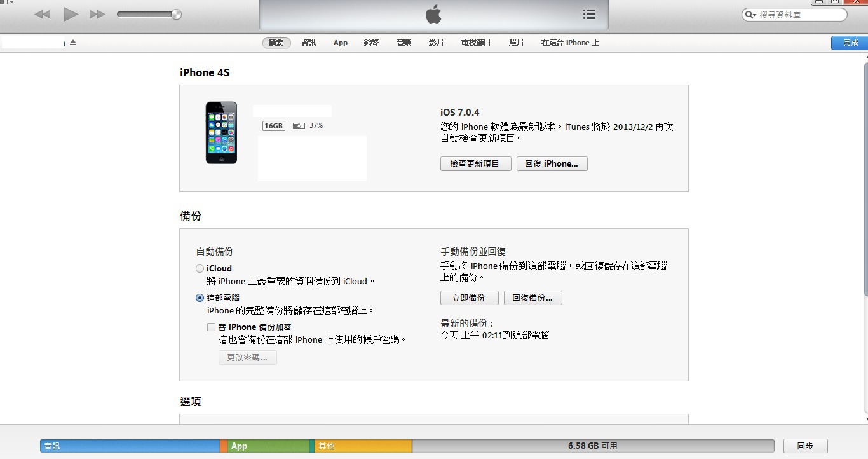Image resolution: width=868 pixels, height=459 pixels.
Task: Click the rewind previous track button
Action: click(x=43, y=14)
